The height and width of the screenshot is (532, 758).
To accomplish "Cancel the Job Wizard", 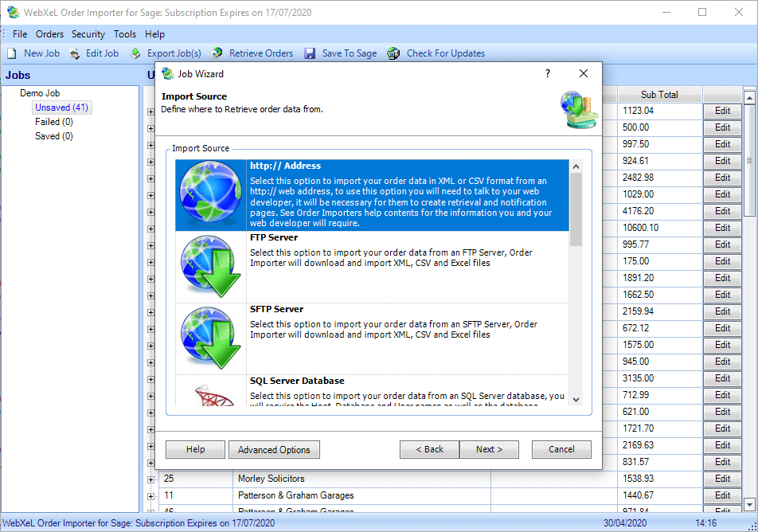I will click(561, 449).
